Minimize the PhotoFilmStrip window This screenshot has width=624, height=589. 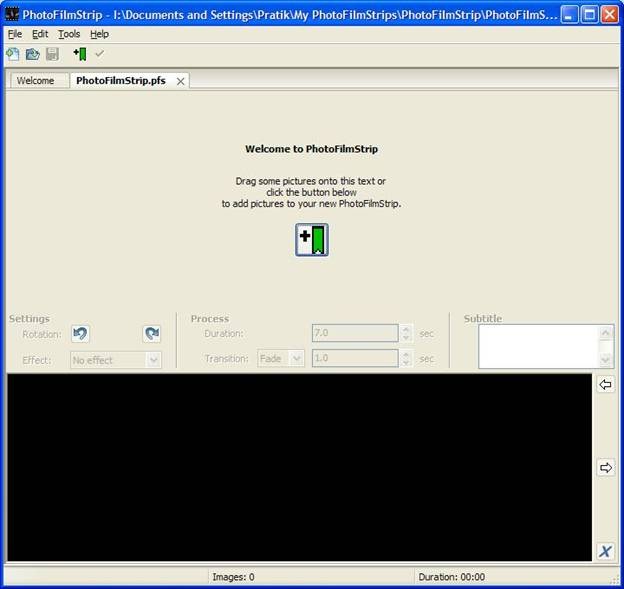569,15
